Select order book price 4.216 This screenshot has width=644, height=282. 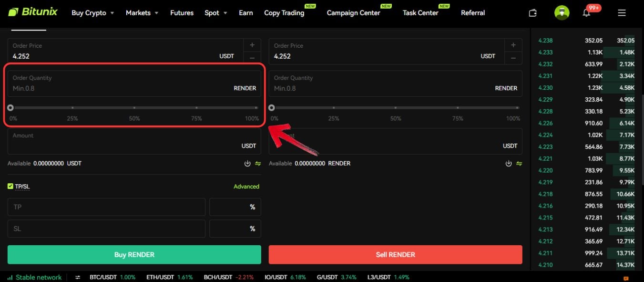[x=545, y=206]
